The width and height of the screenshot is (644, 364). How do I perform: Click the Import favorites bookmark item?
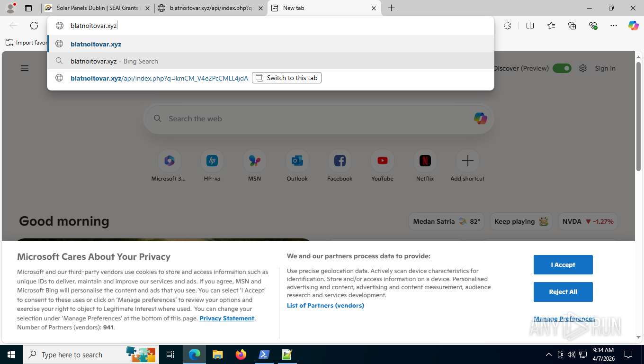coord(27,43)
